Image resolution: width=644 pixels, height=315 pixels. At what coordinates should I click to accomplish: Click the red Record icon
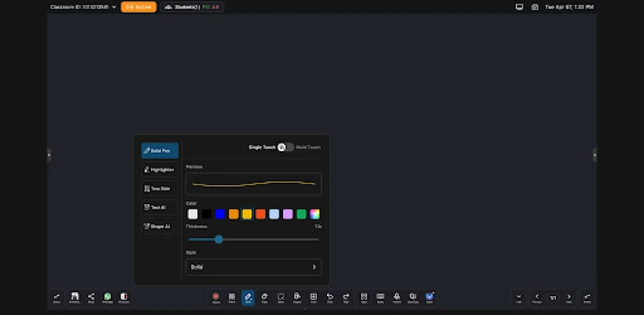point(215,297)
